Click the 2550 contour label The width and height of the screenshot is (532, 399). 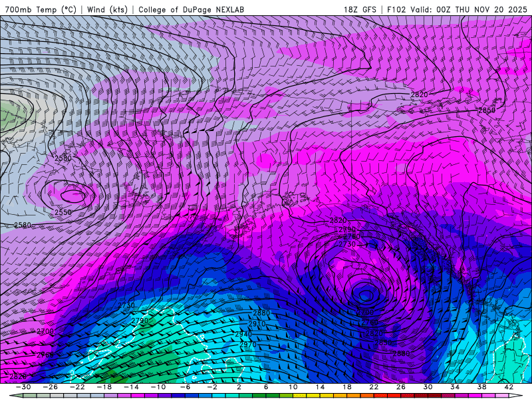[x=63, y=212]
